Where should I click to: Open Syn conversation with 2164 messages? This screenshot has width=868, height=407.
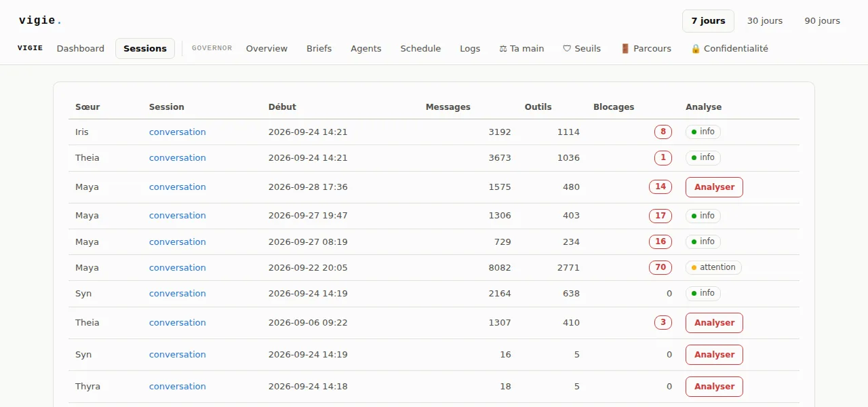click(178, 294)
